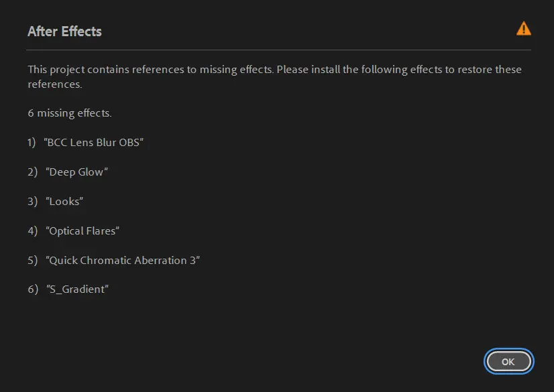Click the "4)" list number marker
The image size is (554, 392).
(x=32, y=231)
